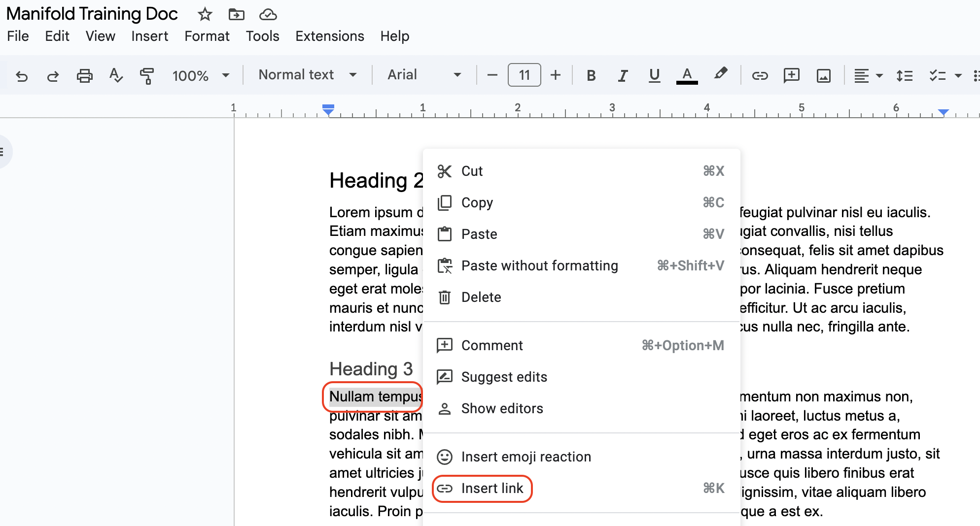Undo the last action

click(x=22, y=75)
